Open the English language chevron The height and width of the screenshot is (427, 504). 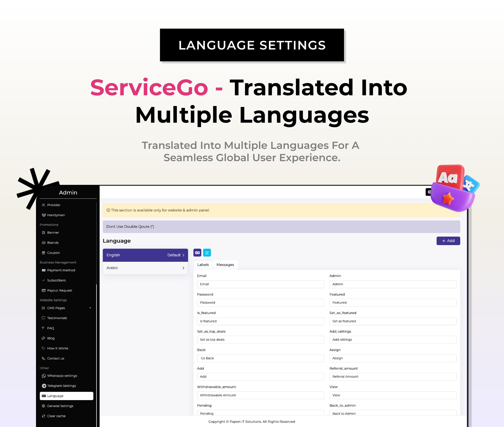click(x=183, y=255)
